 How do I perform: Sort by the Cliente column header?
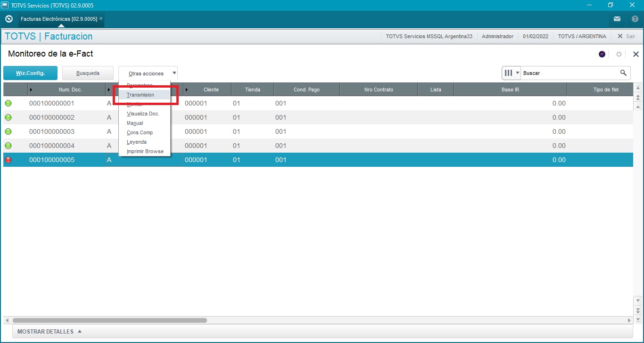[x=207, y=90]
